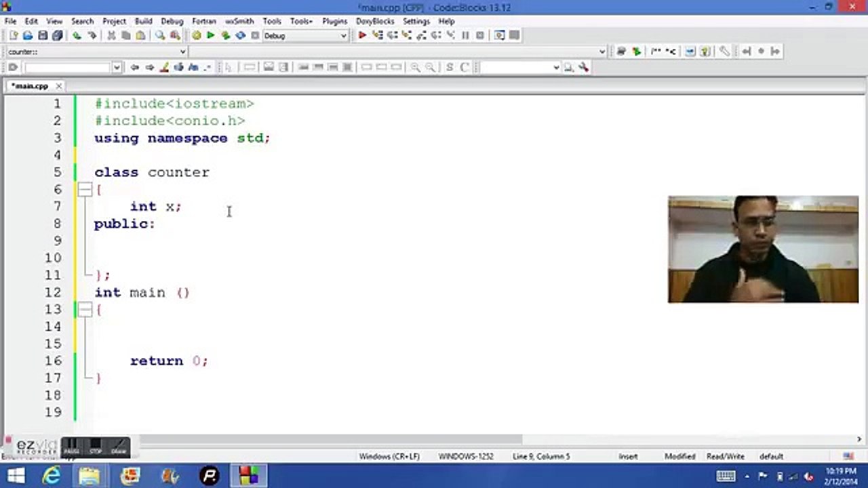868x488 pixels.
Task: Collapse the counter class fold at line 6
Action: tap(85, 190)
